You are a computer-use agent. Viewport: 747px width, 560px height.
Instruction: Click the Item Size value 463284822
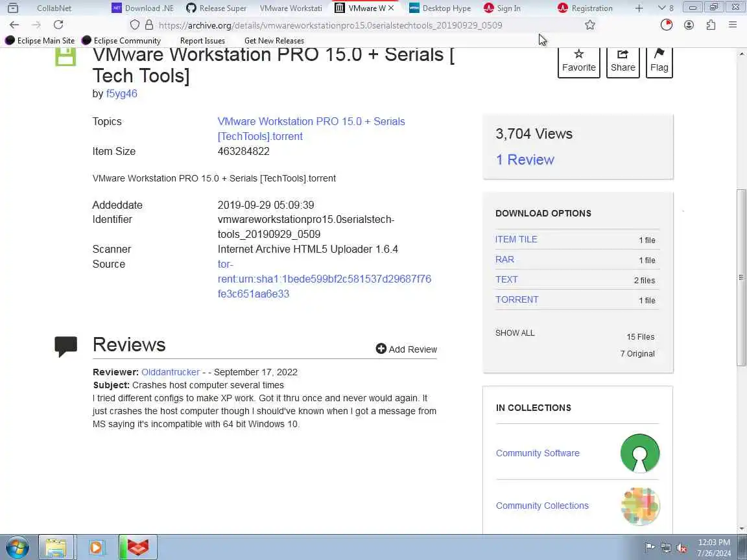point(243,151)
